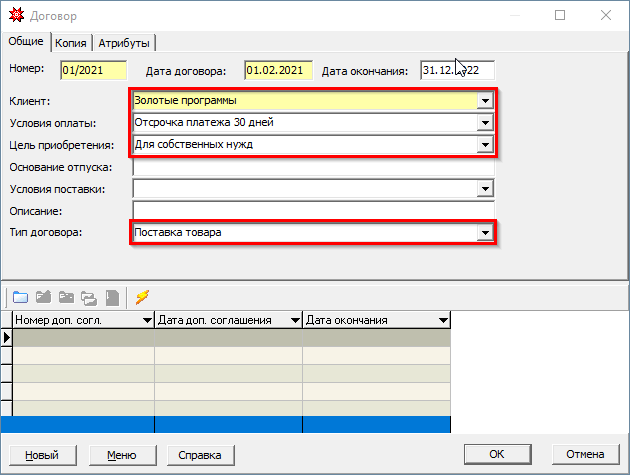Focus the Описание text field

pyautogui.click(x=313, y=210)
